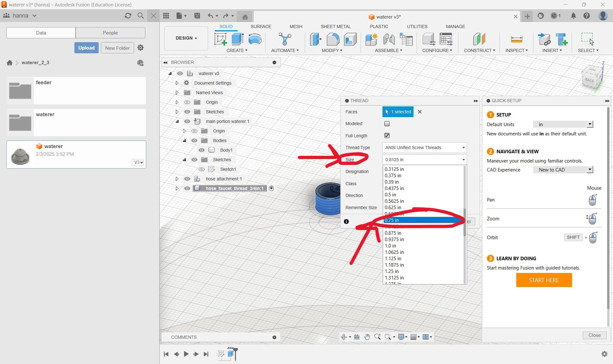
Task: Open the Surface modeling tab
Action: click(x=260, y=27)
